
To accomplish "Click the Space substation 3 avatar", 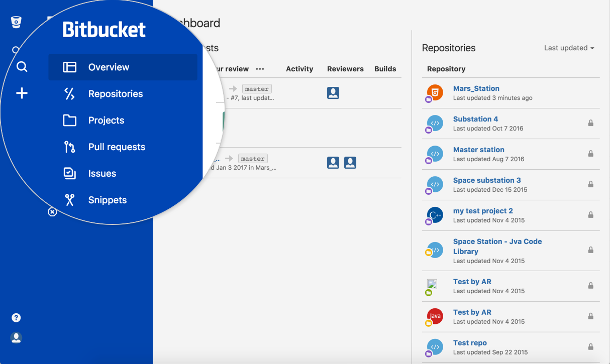I will pyautogui.click(x=435, y=184).
